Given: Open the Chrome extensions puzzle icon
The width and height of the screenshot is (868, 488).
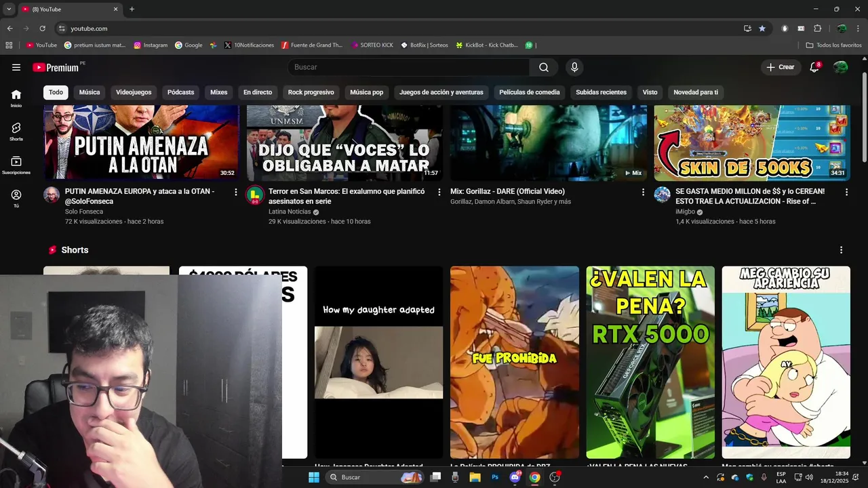Looking at the screenshot, I should (817, 28).
